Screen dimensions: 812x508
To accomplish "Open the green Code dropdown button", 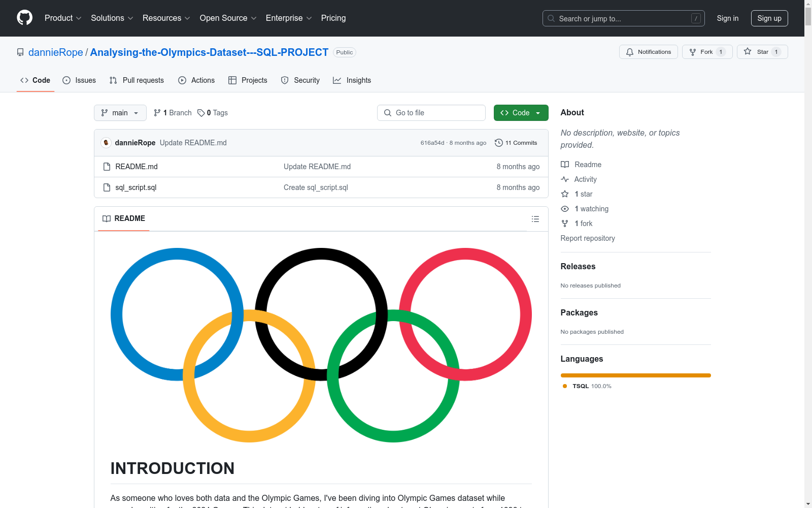I will (x=521, y=113).
